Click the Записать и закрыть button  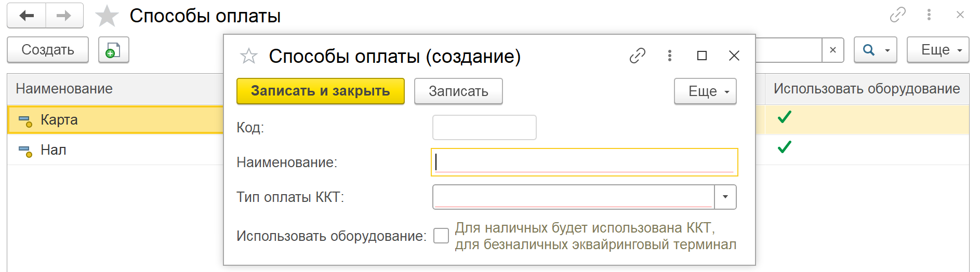(x=321, y=91)
